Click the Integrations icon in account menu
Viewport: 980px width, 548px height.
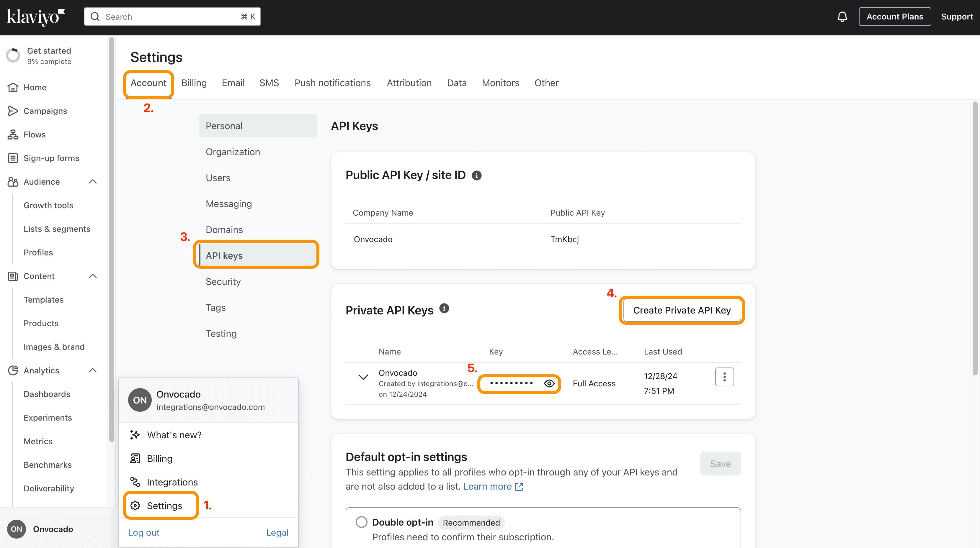135,482
